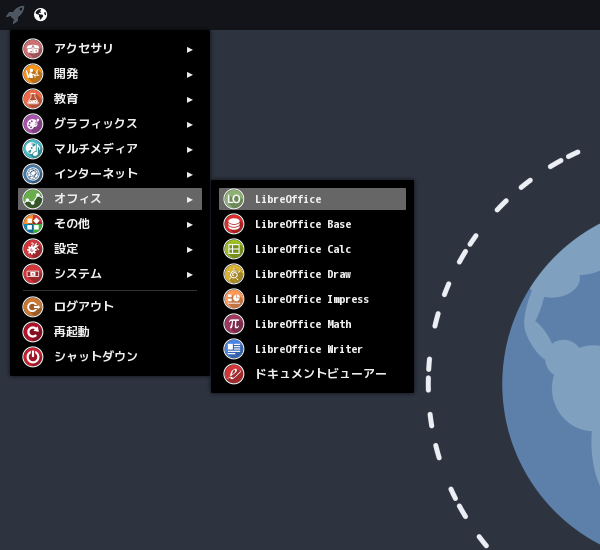
Task: Open the 設定 menu entry
Action: coord(110,249)
